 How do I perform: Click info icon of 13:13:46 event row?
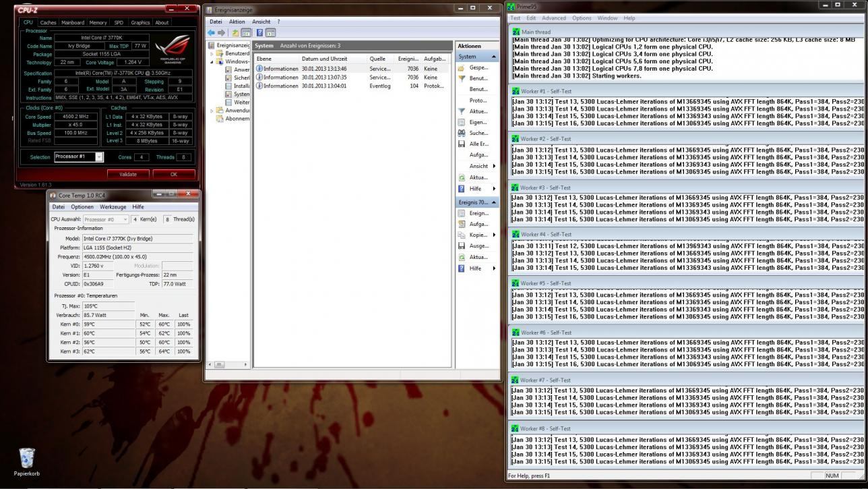coord(259,69)
